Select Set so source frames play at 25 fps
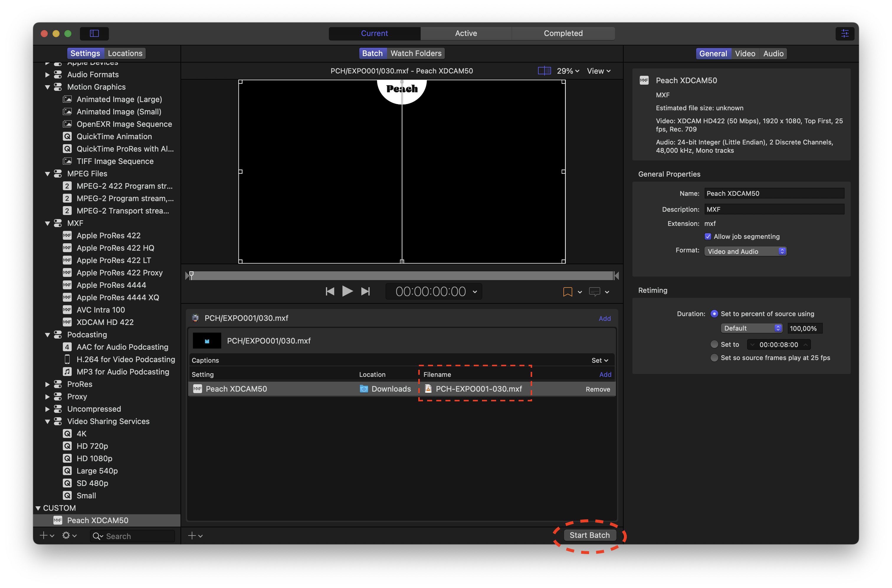Viewport: 892px width, 588px height. (x=714, y=358)
